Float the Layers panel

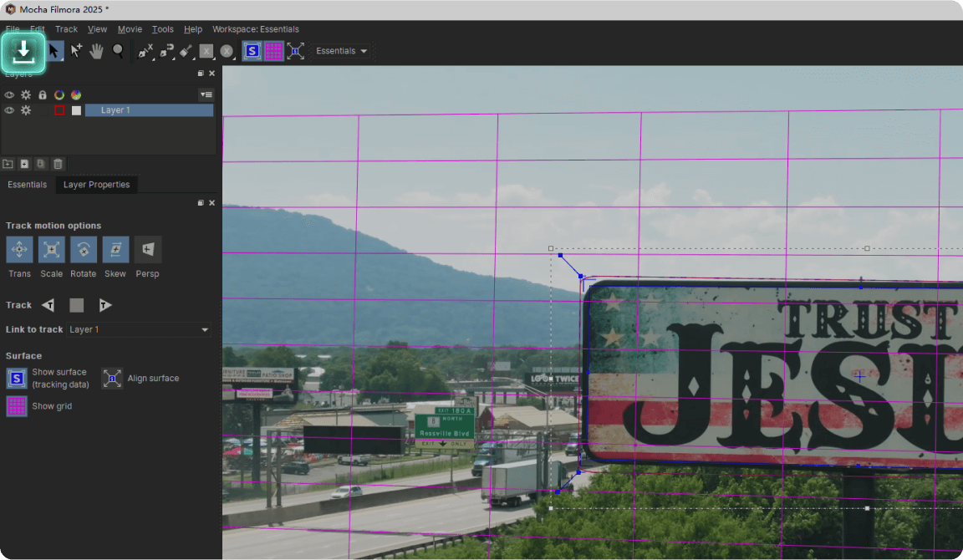pos(201,73)
